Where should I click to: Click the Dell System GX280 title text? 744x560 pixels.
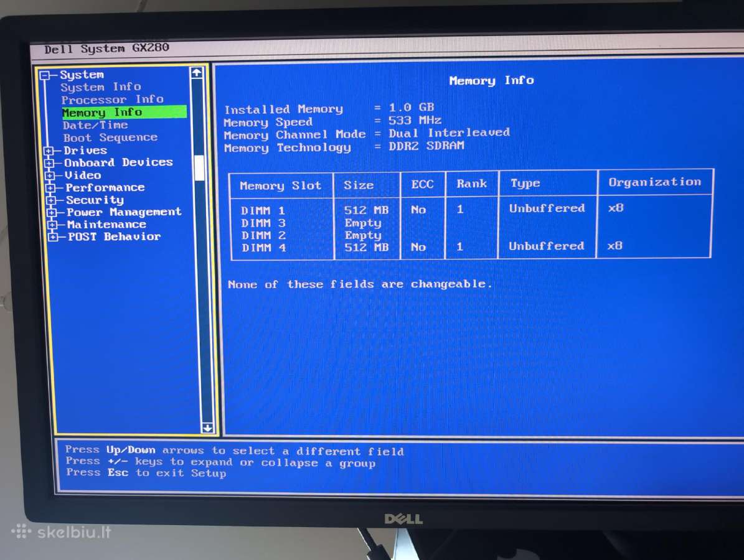[106, 49]
